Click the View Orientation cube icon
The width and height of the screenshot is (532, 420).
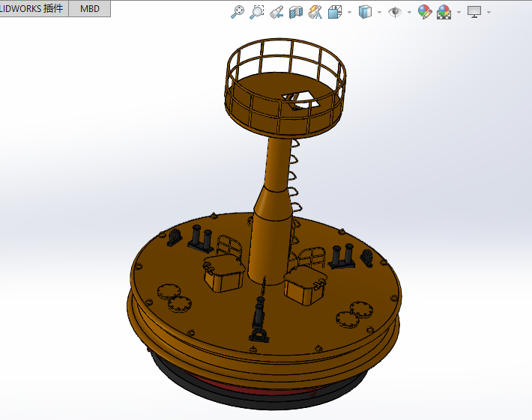tap(335, 12)
